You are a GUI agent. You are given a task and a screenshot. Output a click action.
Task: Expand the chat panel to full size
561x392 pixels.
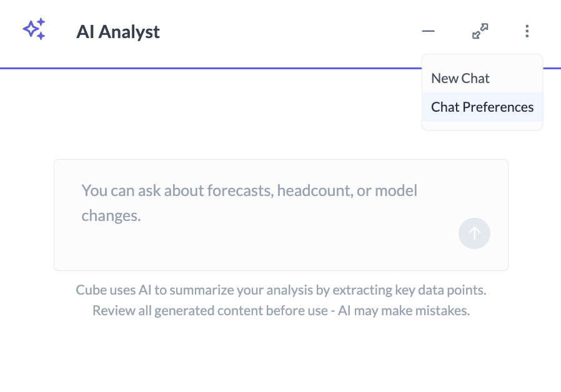click(480, 31)
